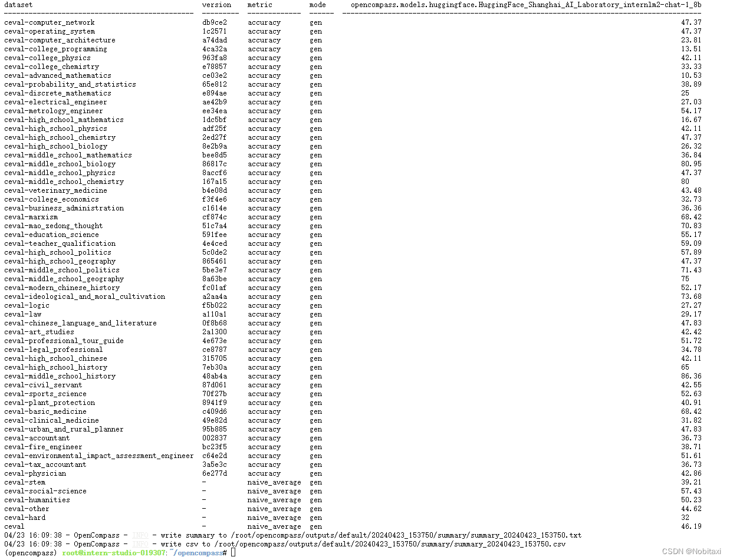
Task: Click version hash 1c2571 for ceval-operating_system
Action: (x=214, y=31)
